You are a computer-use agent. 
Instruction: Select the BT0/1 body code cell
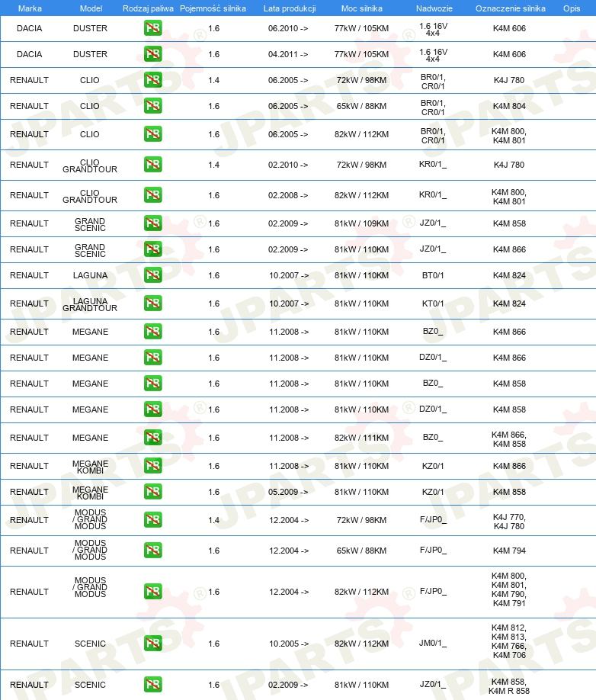click(433, 275)
